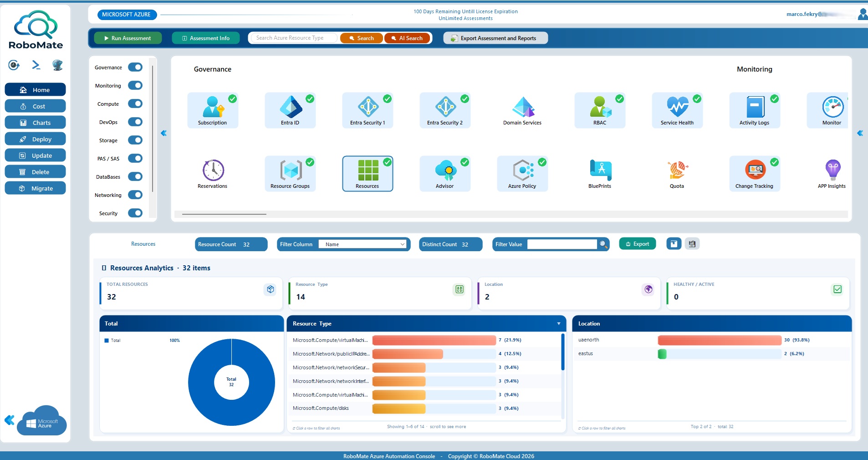Image resolution: width=868 pixels, height=460 pixels.
Task: Click the globe icon under RoboMate logo
Action: pyautogui.click(x=57, y=65)
